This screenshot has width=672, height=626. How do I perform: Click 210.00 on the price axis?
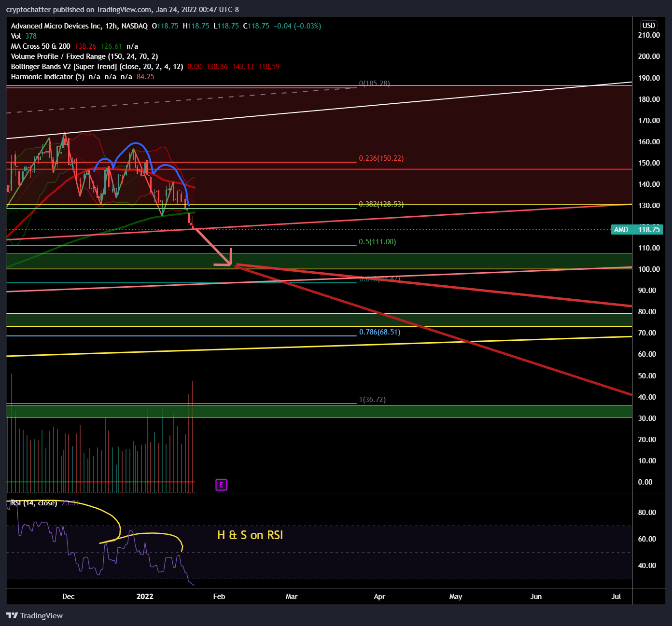[649, 35]
